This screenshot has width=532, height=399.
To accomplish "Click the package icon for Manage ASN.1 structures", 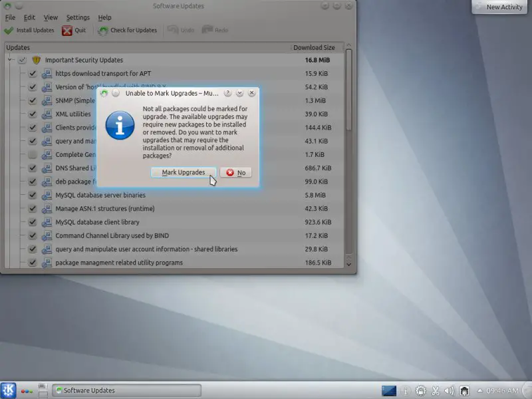I will (47, 209).
